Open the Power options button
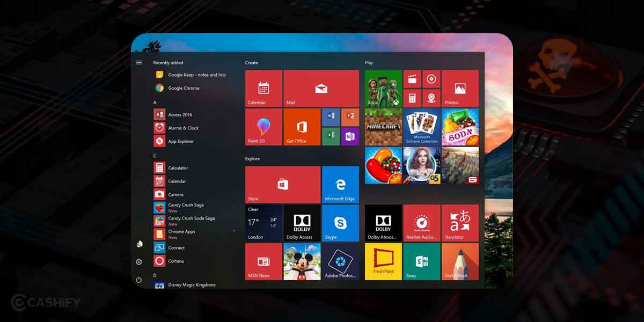The width and height of the screenshot is (644, 322). click(138, 280)
